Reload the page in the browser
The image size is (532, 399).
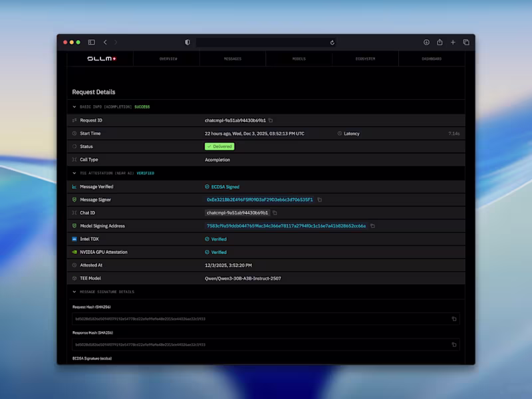[332, 43]
